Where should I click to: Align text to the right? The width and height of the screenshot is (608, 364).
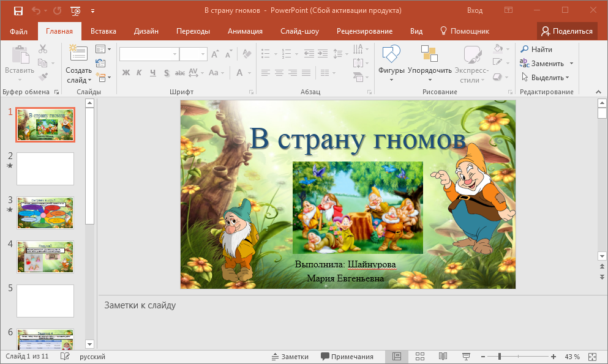[293, 72]
